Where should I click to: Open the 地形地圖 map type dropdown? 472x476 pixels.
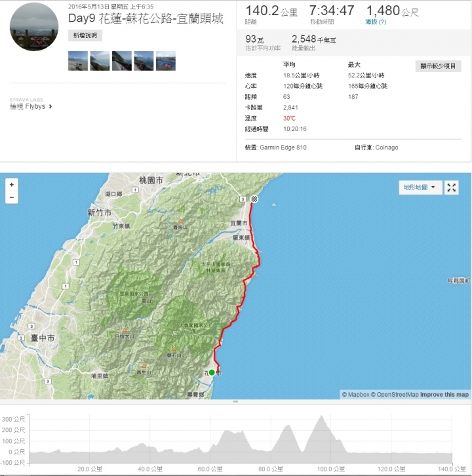420,188
